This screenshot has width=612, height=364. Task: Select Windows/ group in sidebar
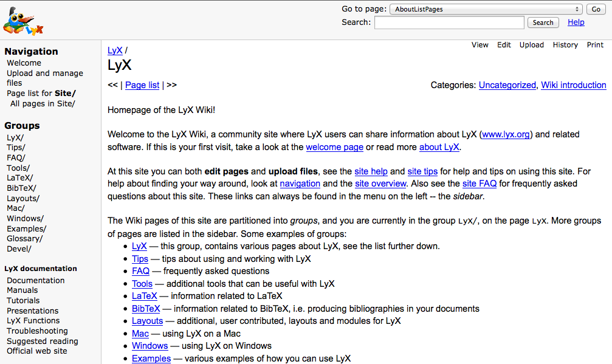point(26,219)
